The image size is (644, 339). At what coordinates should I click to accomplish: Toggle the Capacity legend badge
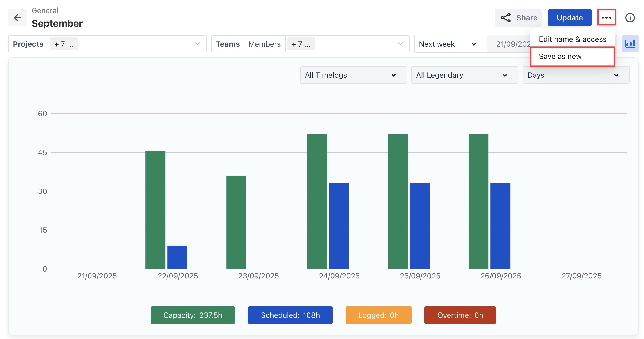pyautogui.click(x=193, y=315)
